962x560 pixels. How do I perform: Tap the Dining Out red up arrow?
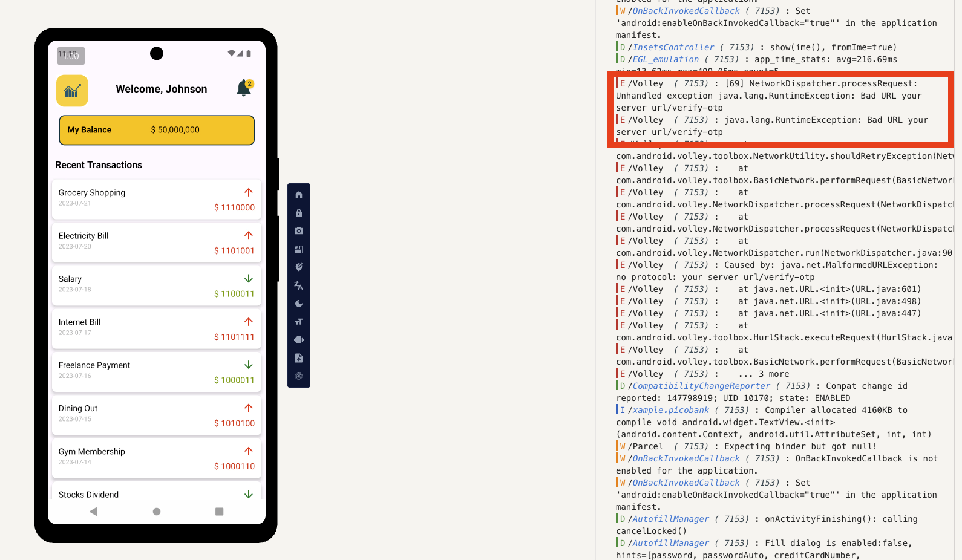click(x=249, y=408)
